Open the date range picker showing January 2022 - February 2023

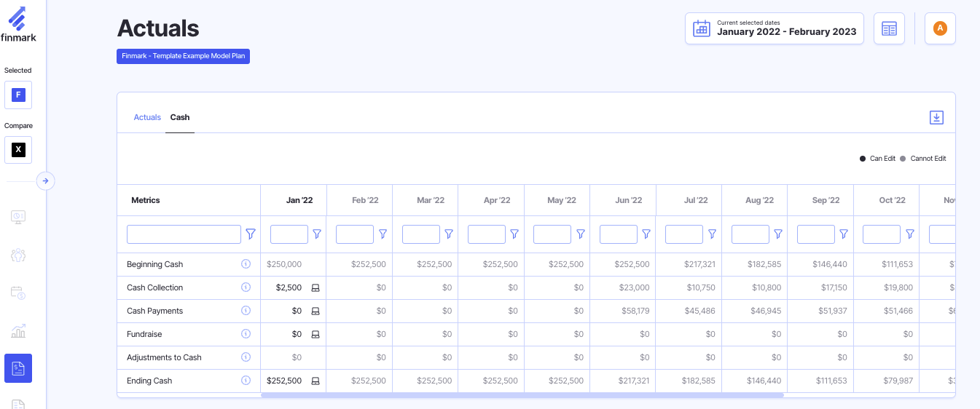(x=774, y=28)
